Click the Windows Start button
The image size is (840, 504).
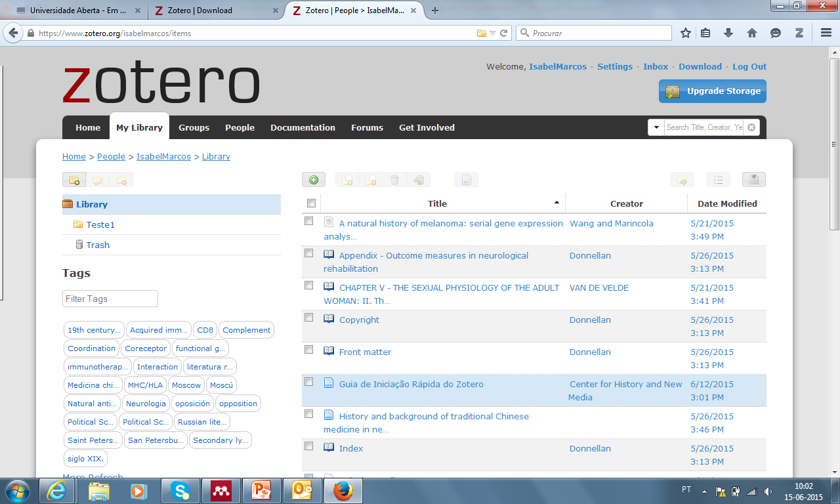coord(18,491)
